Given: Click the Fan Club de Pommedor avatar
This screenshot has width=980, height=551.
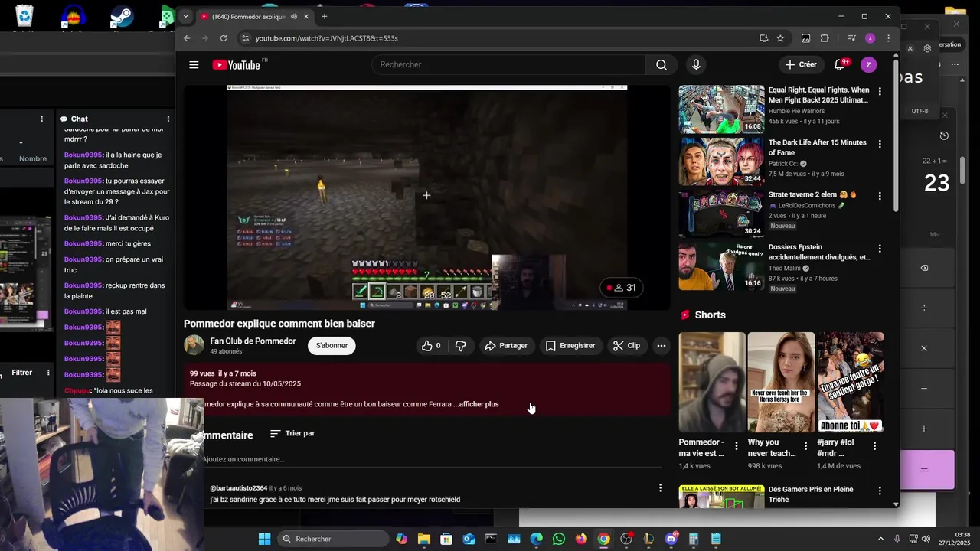Looking at the screenshot, I should [x=194, y=346].
